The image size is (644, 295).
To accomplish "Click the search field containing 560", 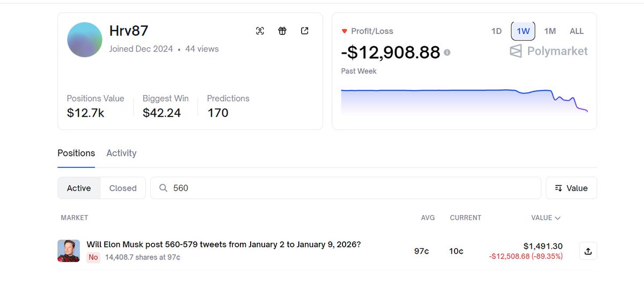I will 346,188.
